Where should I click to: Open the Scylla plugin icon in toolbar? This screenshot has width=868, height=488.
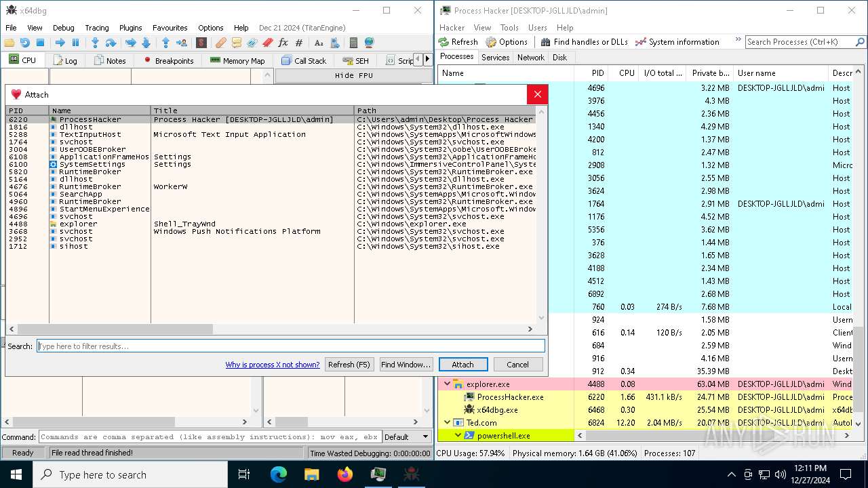click(201, 43)
